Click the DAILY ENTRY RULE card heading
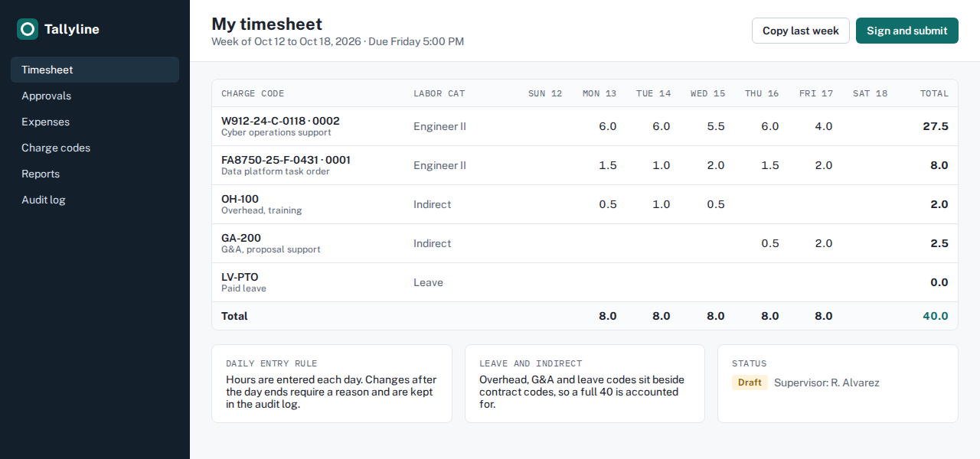This screenshot has width=980, height=459. click(271, 363)
